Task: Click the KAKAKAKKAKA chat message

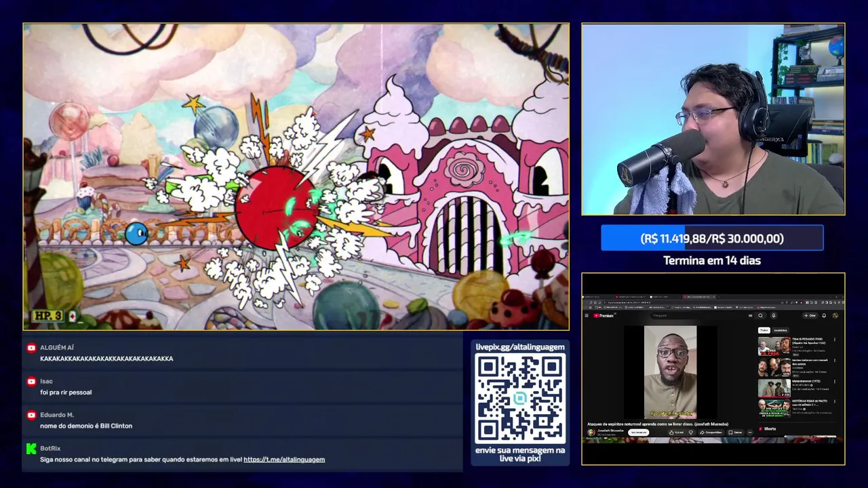Action: coord(106,359)
